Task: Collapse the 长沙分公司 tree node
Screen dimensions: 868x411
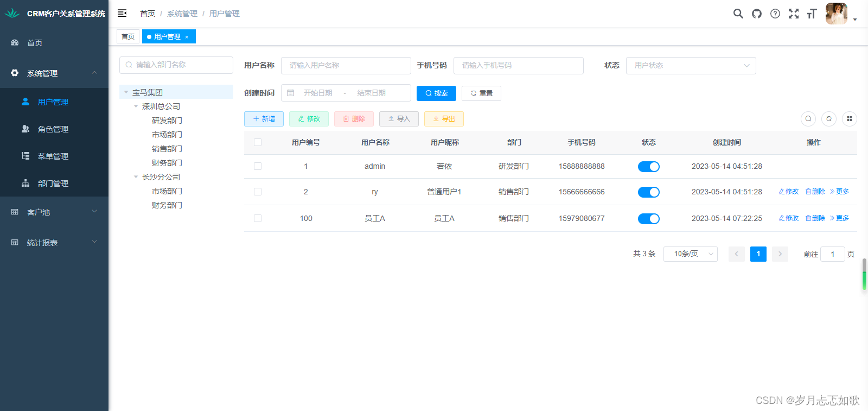Action: point(136,177)
